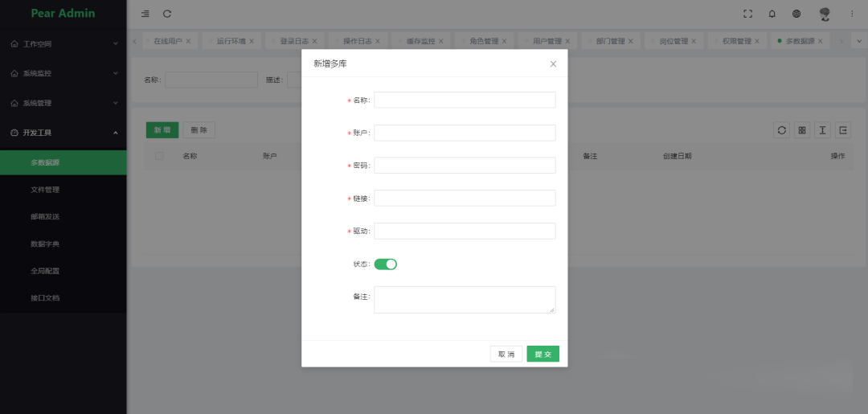Image resolution: width=868 pixels, height=414 pixels.
Task: Open 文件管理 in the sidebar
Action: click(x=63, y=190)
